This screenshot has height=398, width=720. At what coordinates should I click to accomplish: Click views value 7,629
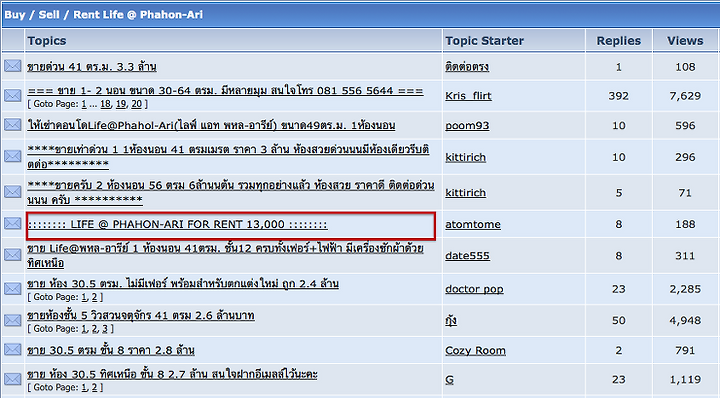[x=685, y=96]
